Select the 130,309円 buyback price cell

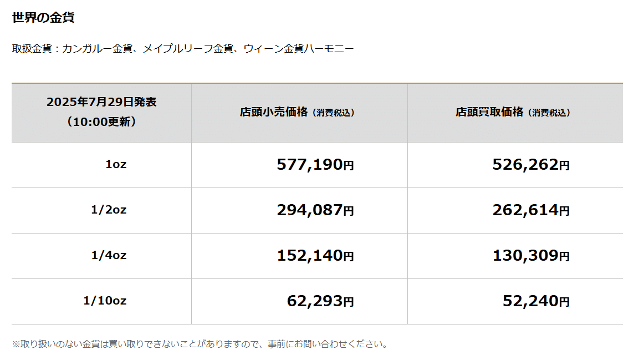coord(530,256)
